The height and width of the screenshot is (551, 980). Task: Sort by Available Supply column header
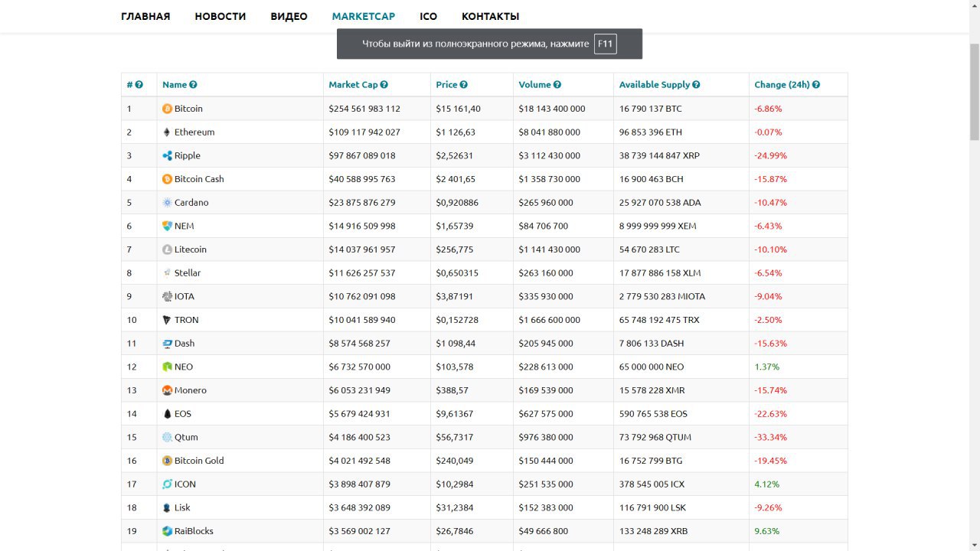pyautogui.click(x=655, y=85)
